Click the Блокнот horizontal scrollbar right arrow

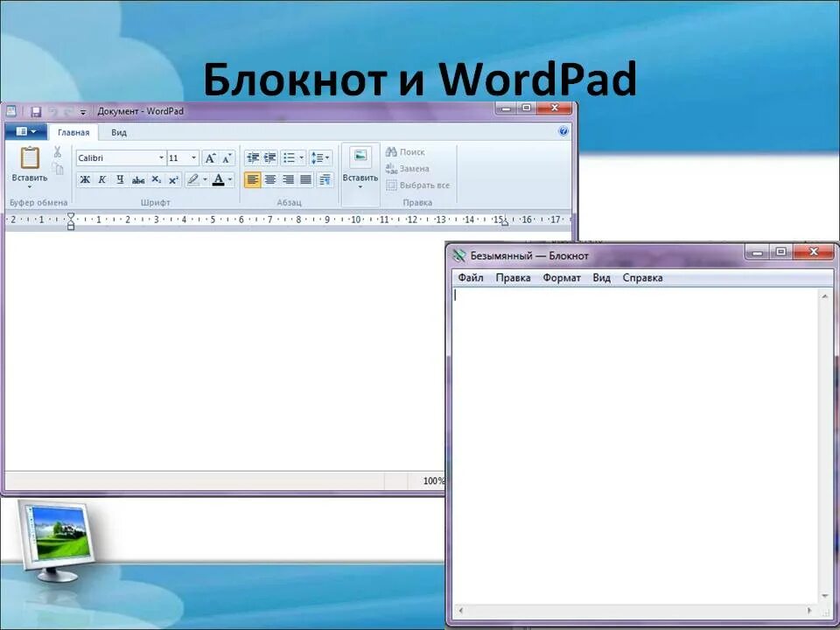click(809, 610)
